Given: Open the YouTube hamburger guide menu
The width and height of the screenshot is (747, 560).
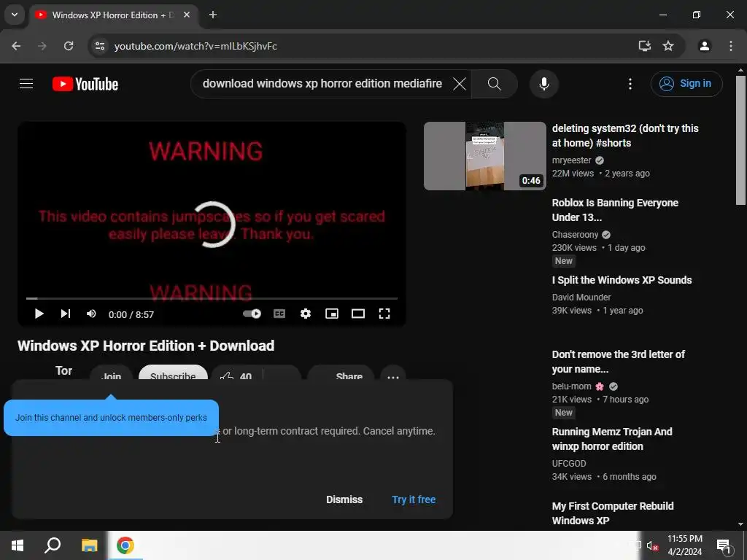Looking at the screenshot, I should click(26, 84).
